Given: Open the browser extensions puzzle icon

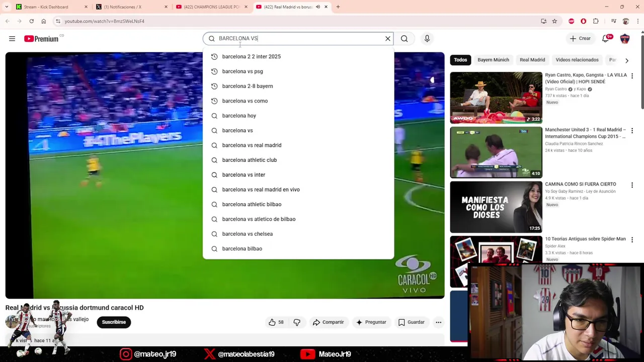Looking at the screenshot, I should pyautogui.click(x=596, y=21).
